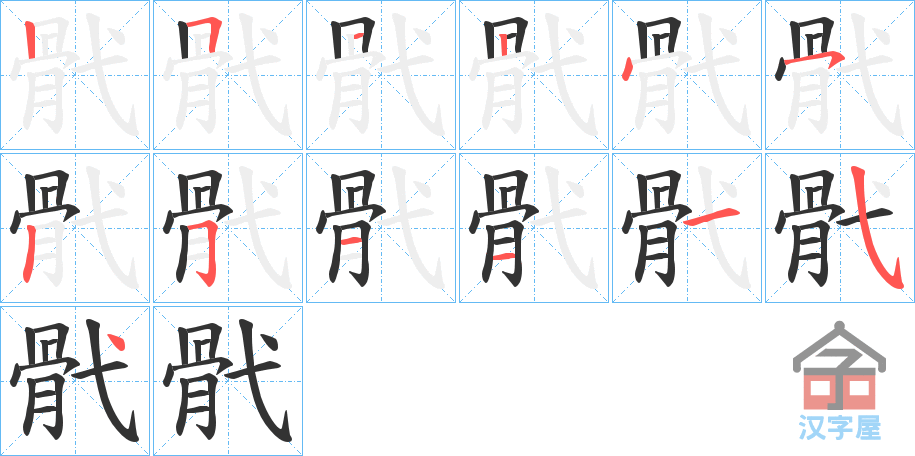
Task: Open the third stroke step panel
Action: [x=381, y=75]
